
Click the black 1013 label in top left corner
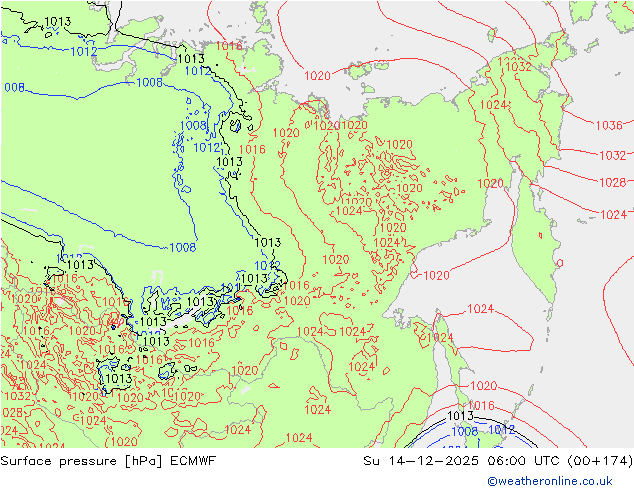click(57, 21)
